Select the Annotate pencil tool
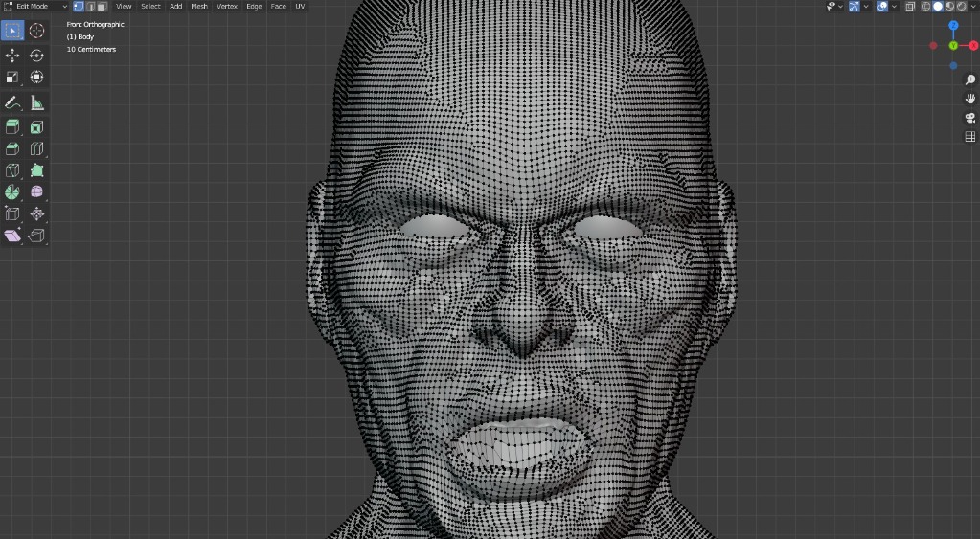 [12, 102]
